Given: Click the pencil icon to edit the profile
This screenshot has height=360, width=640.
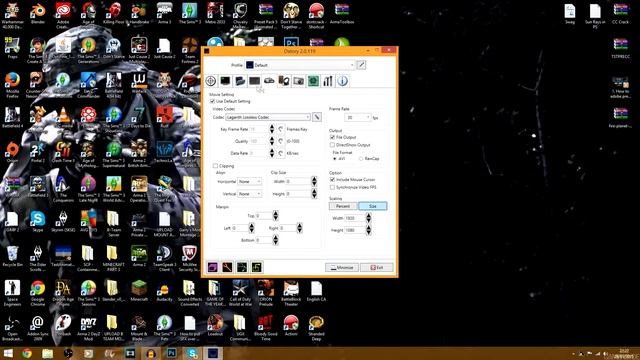Looking at the screenshot, I should [361, 65].
